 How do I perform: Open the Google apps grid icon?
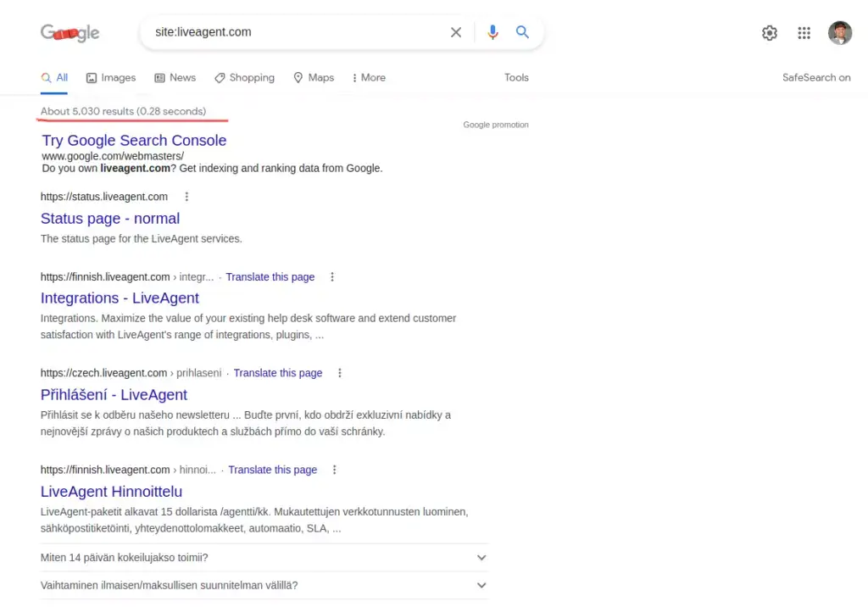(804, 32)
